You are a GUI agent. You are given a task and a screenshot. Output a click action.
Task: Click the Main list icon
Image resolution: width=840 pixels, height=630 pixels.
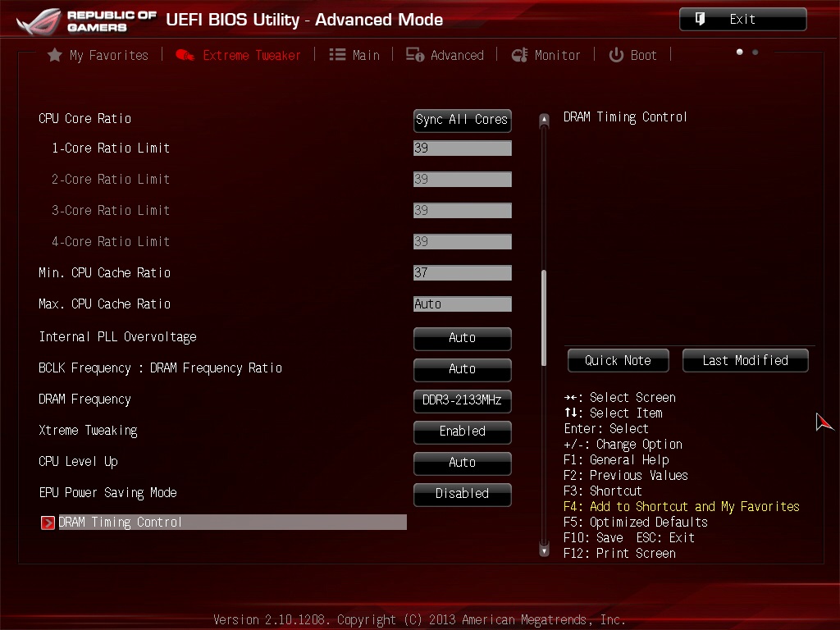(x=337, y=55)
